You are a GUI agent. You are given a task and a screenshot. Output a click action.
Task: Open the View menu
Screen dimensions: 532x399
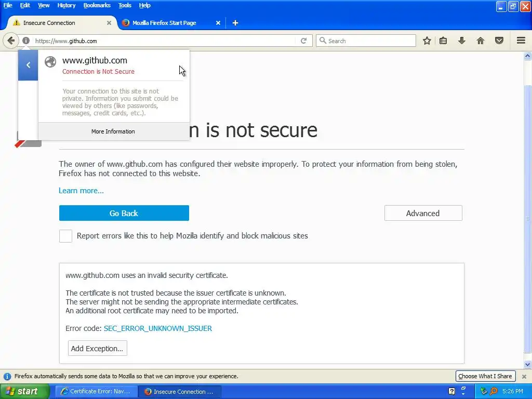tap(44, 5)
